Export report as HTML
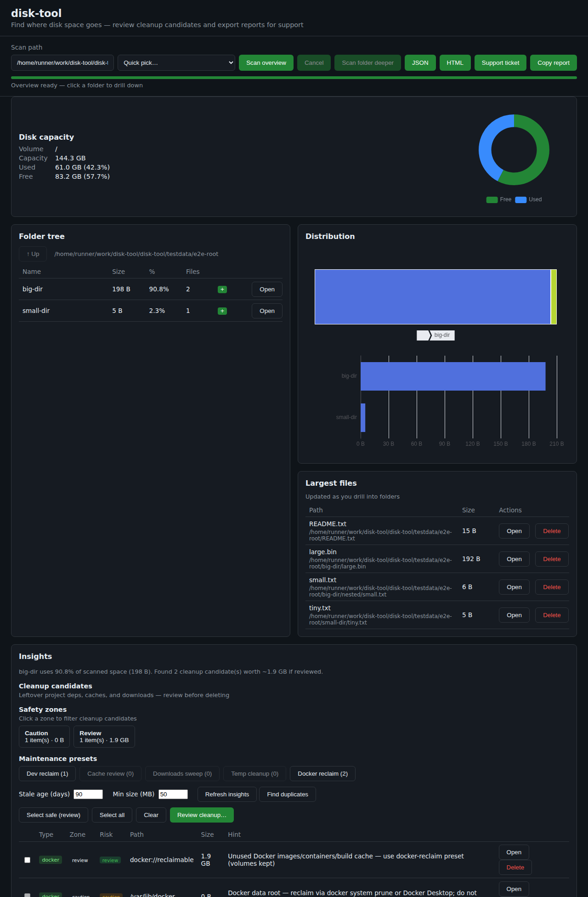 click(455, 63)
